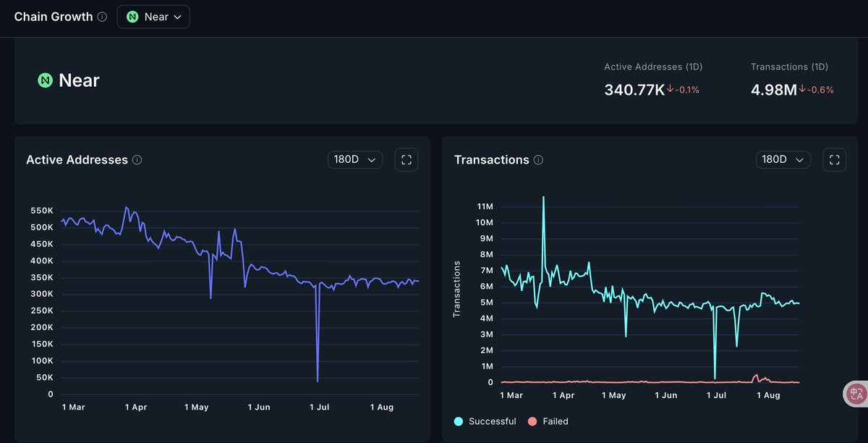Click 1 Mar on Transactions x-axis
868x443 pixels.
coord(511,396)
